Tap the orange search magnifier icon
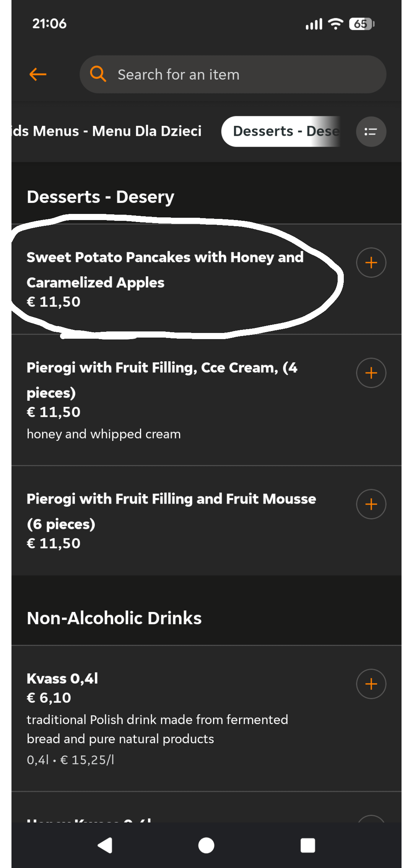Image resolution: width=413 pixels, height=868 pixels. click(98, 73)
